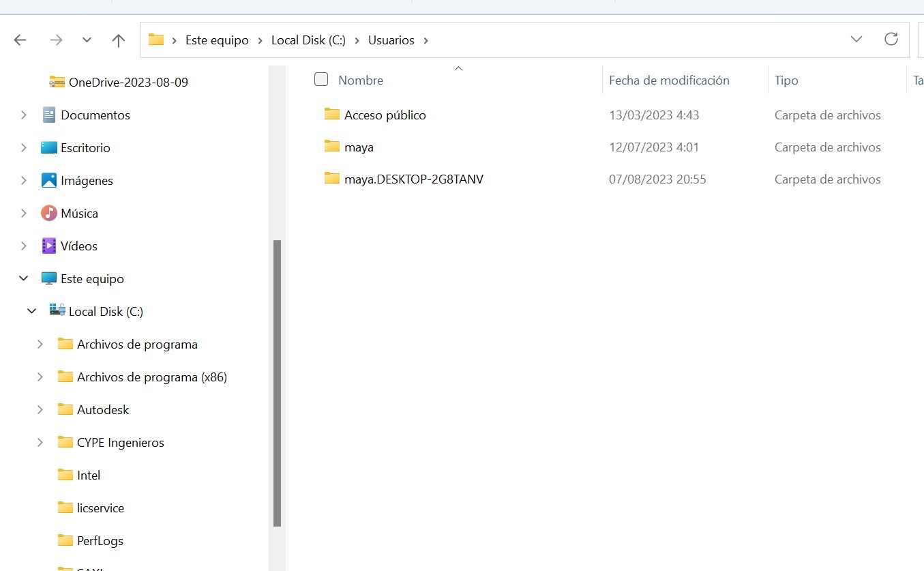The width and height of the screenshot is (924, 571).
Task: Click the folder icon in the address bar
Action: [156, 40]
